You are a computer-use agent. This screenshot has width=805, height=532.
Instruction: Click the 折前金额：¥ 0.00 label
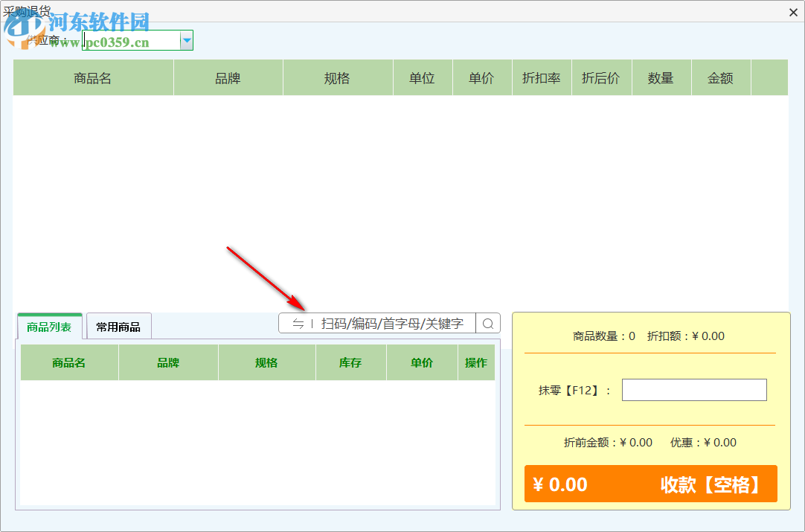click(x=608, y=443)
